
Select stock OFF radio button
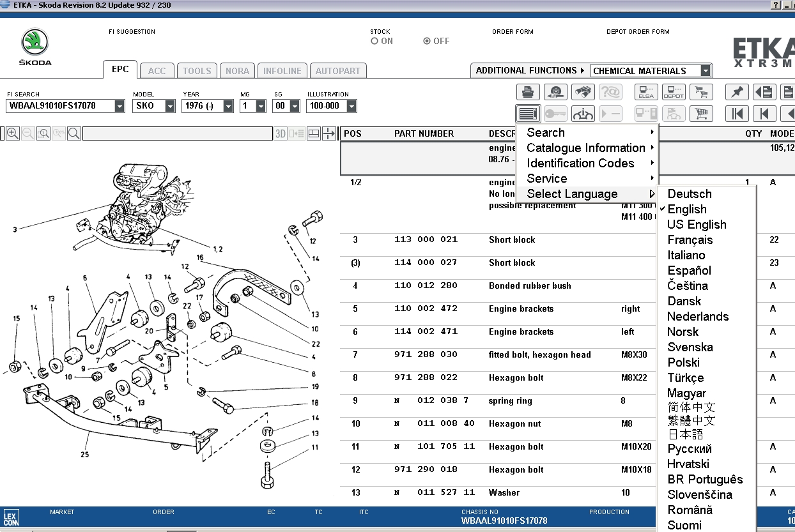[x=427, y=42]
